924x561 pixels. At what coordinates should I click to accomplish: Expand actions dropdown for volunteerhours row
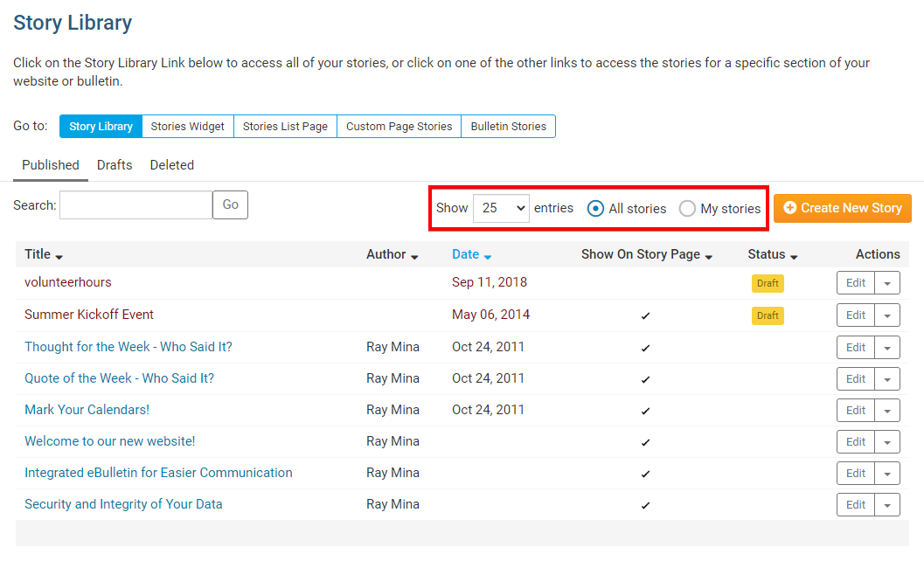pyautogui.click(x=888, y=283)
